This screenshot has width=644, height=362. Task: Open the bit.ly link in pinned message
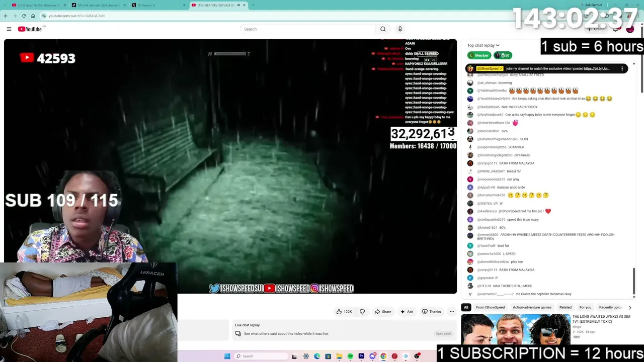[596, 68]
